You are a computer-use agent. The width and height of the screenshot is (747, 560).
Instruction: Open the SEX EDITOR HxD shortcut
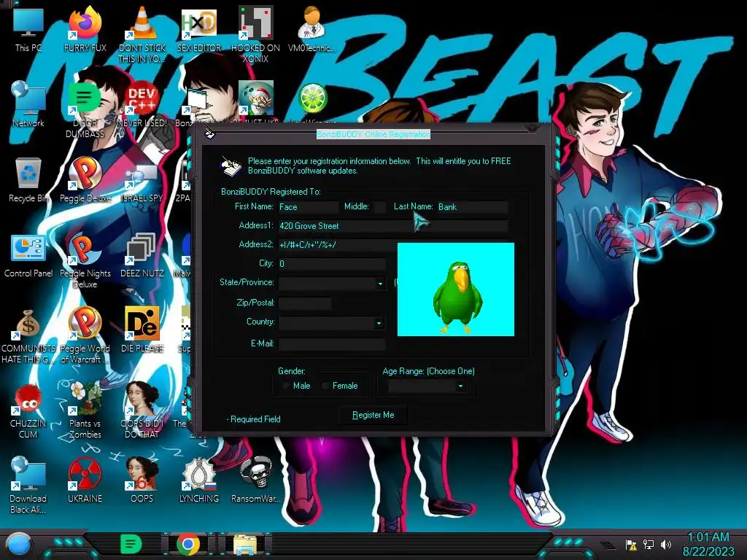pyautogui.click(x=199, y=29)
